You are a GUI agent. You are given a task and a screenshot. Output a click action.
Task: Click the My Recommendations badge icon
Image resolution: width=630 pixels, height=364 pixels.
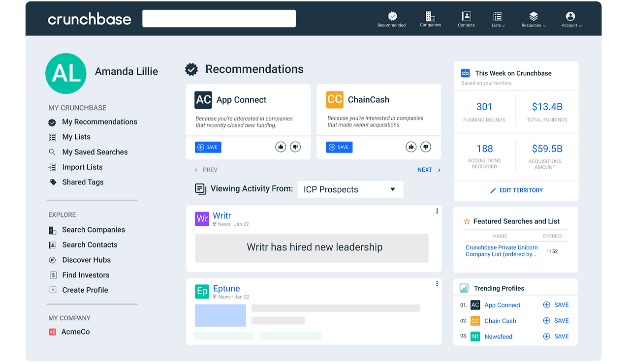tap(52, 122)
